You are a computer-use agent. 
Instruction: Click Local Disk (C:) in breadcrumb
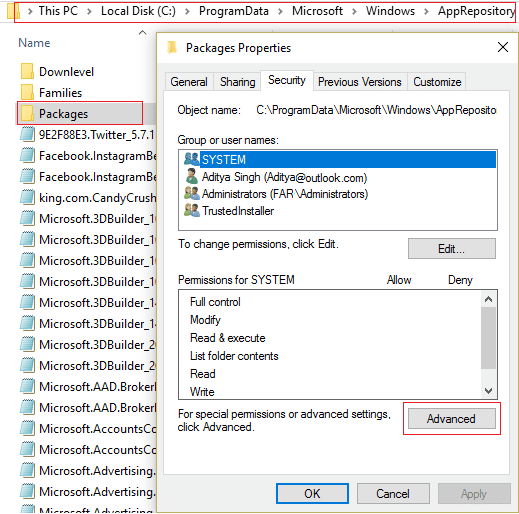point(138,11)
